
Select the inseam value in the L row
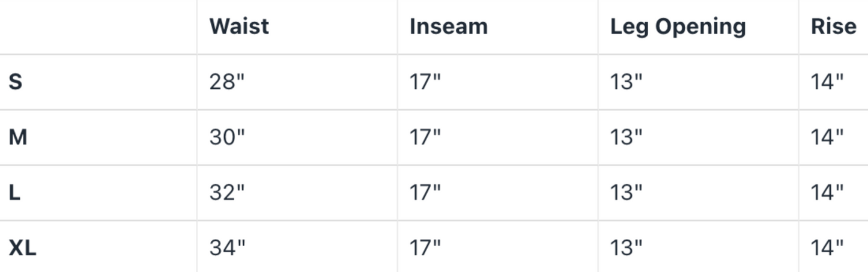[425, 193]
